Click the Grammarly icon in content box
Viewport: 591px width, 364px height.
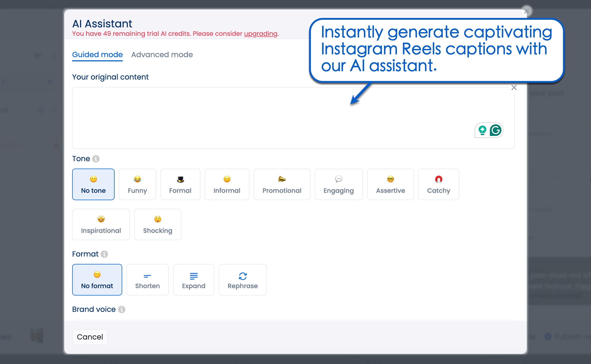tap(495, 130)
